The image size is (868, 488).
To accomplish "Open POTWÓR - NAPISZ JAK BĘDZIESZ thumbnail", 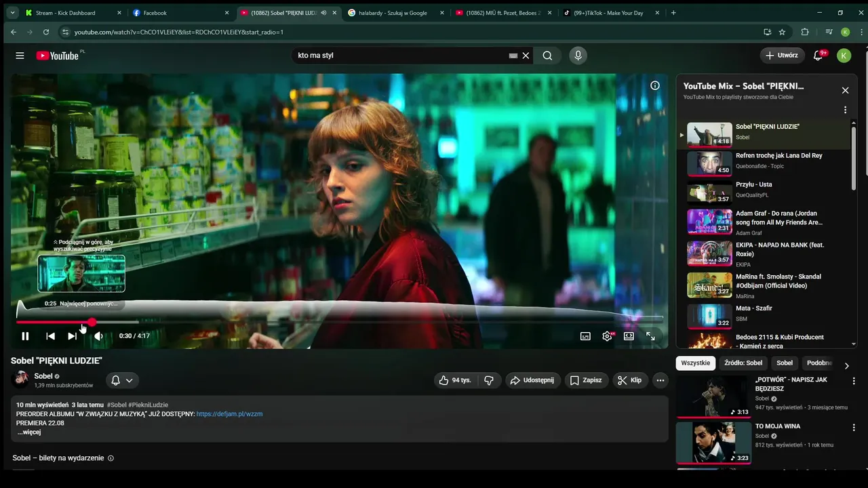I will [x=713, y=396].
